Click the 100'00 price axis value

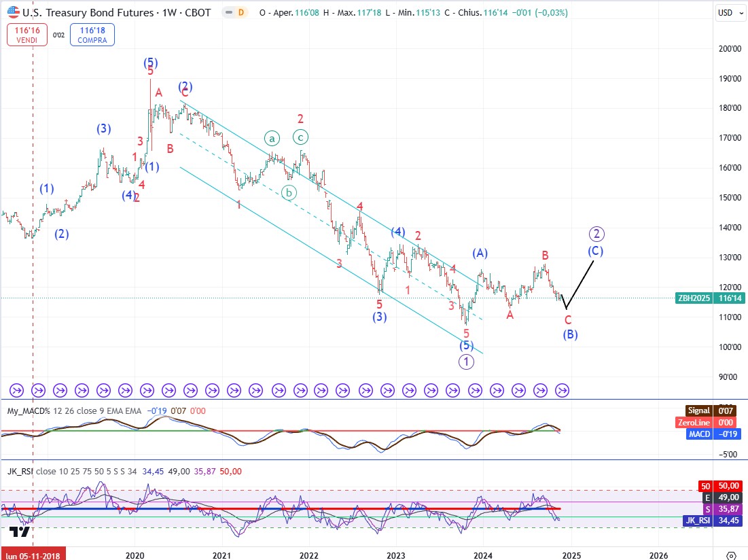(x=730, y=347)
